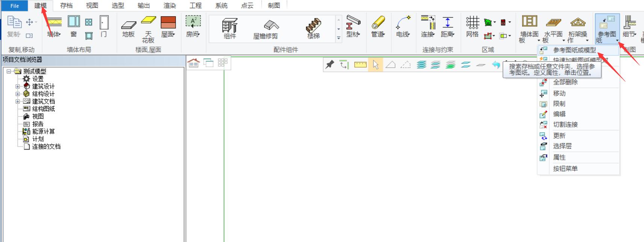Open the 制图 ribbon tab

point(274,6)
